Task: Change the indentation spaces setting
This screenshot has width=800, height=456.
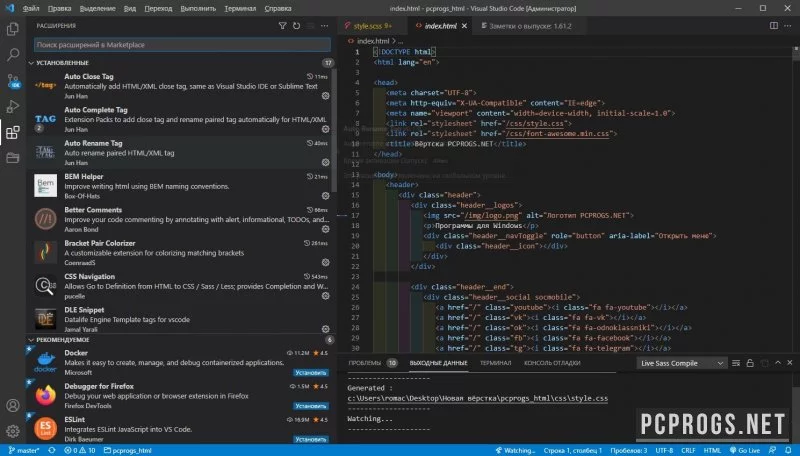Action: (x=629, y=450)
